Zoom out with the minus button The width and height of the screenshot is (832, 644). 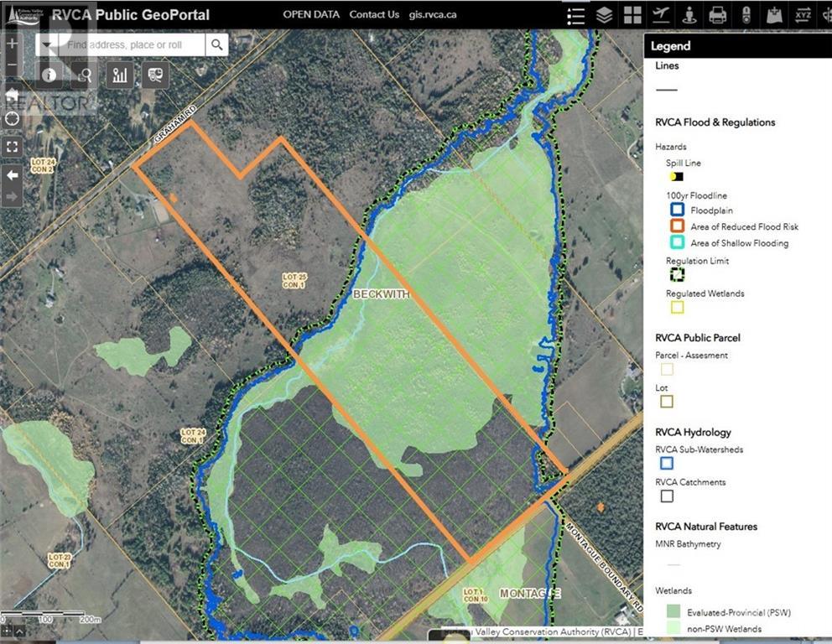(x=13, y=65)
